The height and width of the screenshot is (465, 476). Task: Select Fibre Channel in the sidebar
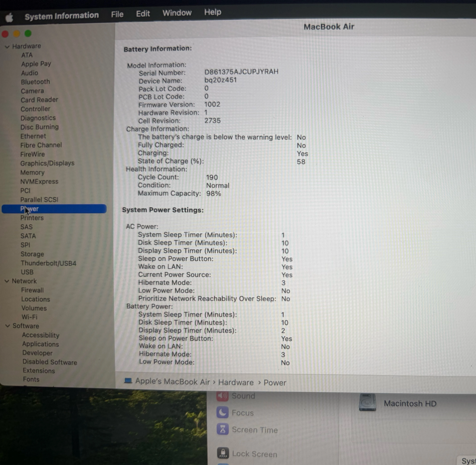click(x=41, y=145)
